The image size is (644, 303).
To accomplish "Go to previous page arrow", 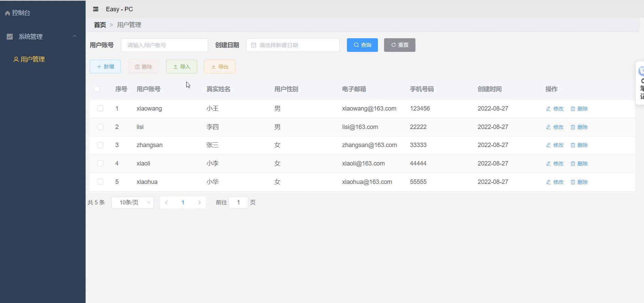I will [166, 202].
